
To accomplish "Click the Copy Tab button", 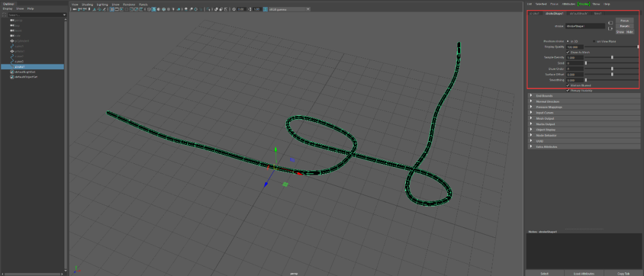I will [x=623, y=273].
